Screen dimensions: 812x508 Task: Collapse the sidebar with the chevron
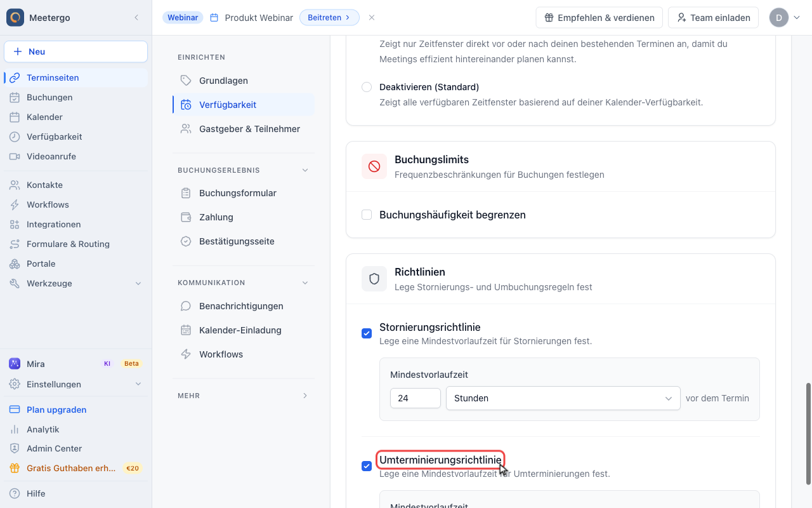[136, 18]
